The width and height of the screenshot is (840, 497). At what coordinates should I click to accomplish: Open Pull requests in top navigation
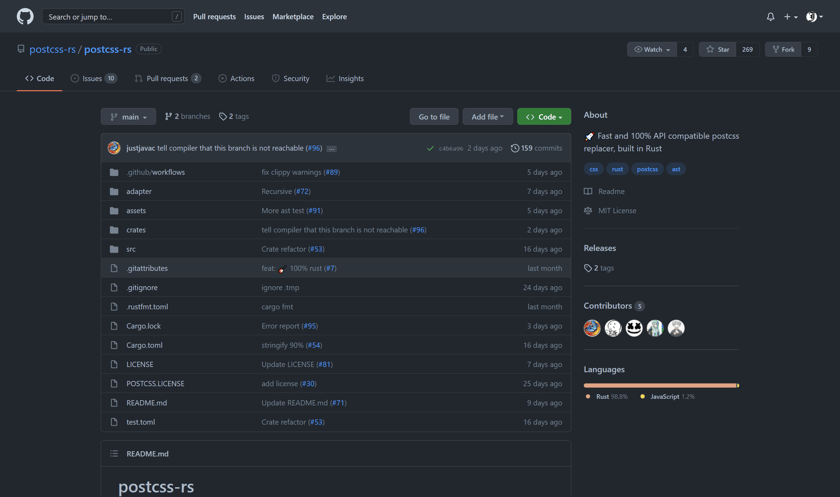[x=214, y=17]
